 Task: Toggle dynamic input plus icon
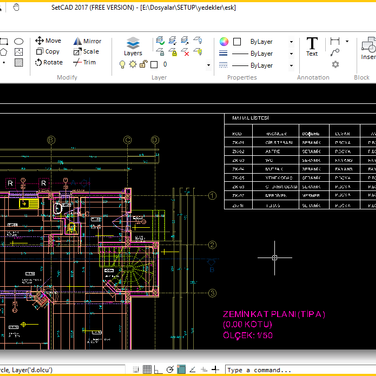(x=215, y=369)
